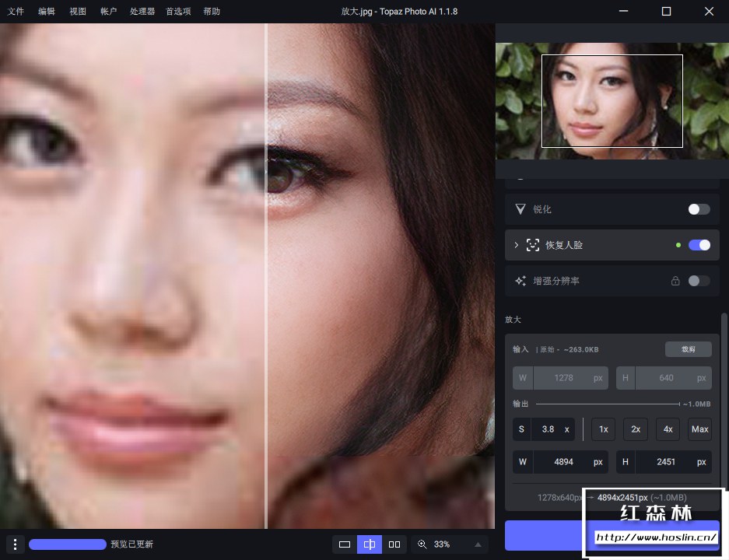This screenshot has height=560, width=729.
Task: Click the zoom magnifier icon
Action: point(422,544)
